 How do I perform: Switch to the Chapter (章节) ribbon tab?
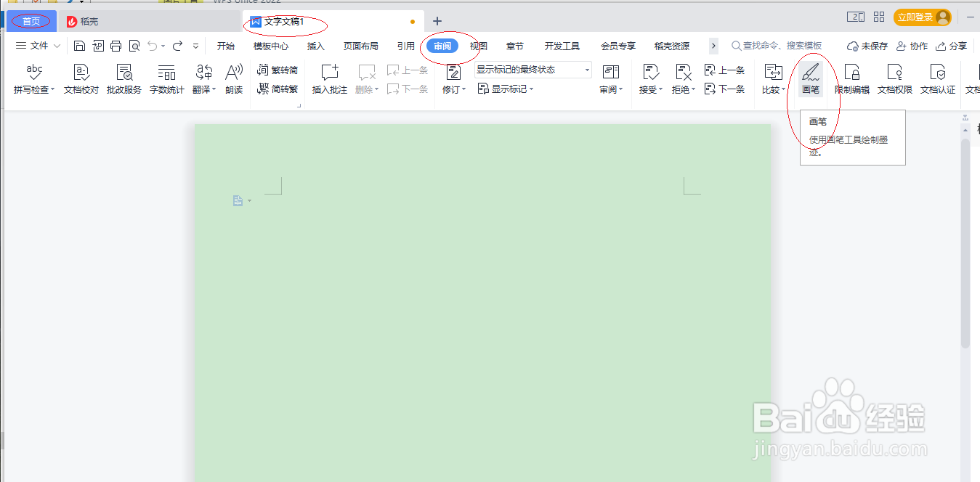pyautogui.click(x=515, y=46)
